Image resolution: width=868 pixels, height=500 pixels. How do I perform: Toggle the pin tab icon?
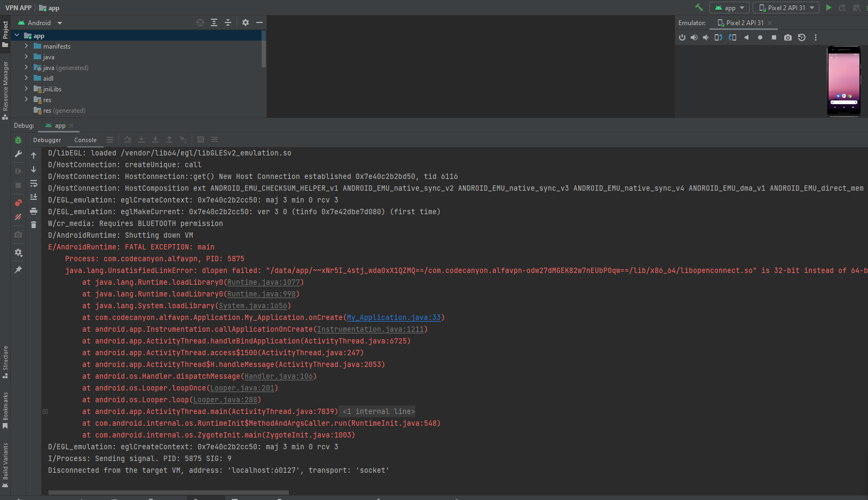click(18, 270)
